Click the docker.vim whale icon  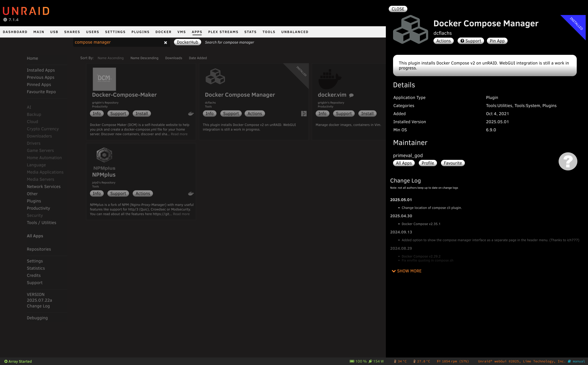330,79
